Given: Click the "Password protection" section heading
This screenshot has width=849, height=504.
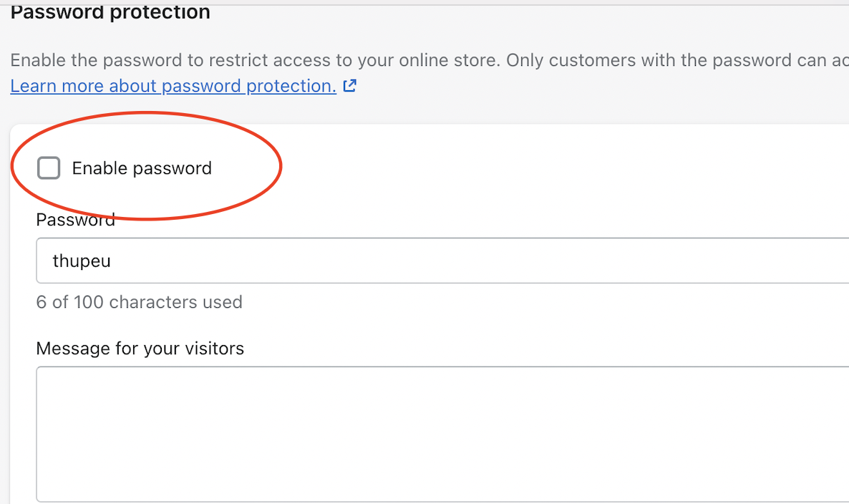Looking at the screenshot, I should tap(110, 12).
